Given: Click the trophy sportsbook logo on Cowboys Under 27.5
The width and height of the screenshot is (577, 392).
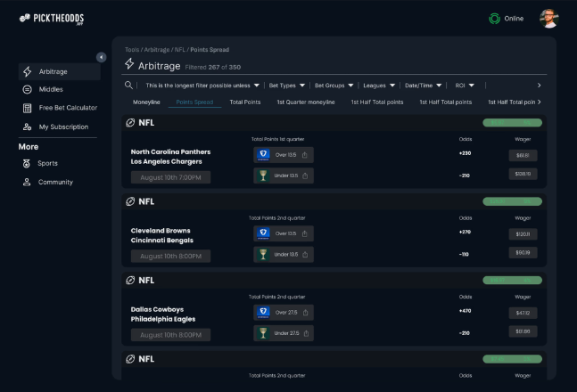Looking at the screenshot, I should [x=263, y=333].
